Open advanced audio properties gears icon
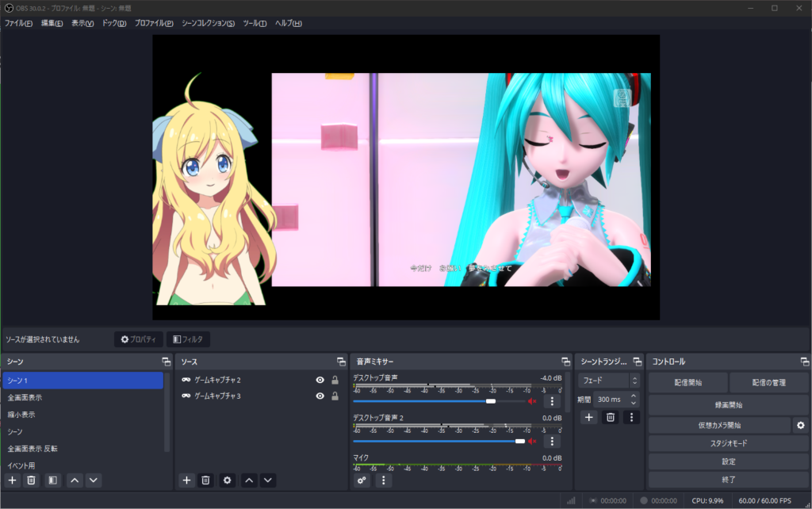 coord(362,480)
